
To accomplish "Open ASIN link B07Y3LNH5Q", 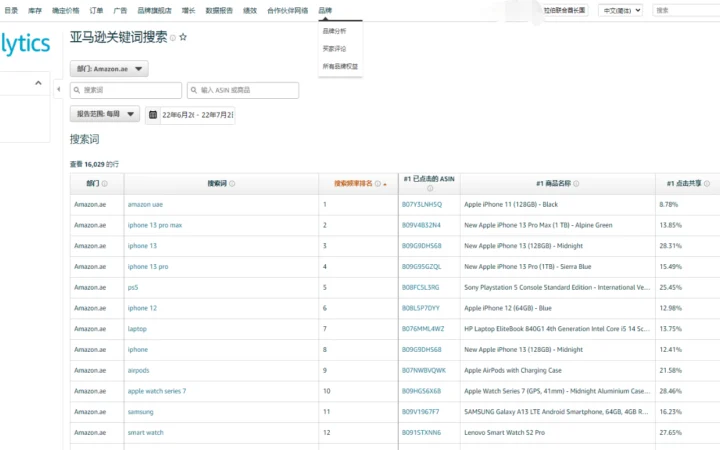I will (x=422, y=204).
